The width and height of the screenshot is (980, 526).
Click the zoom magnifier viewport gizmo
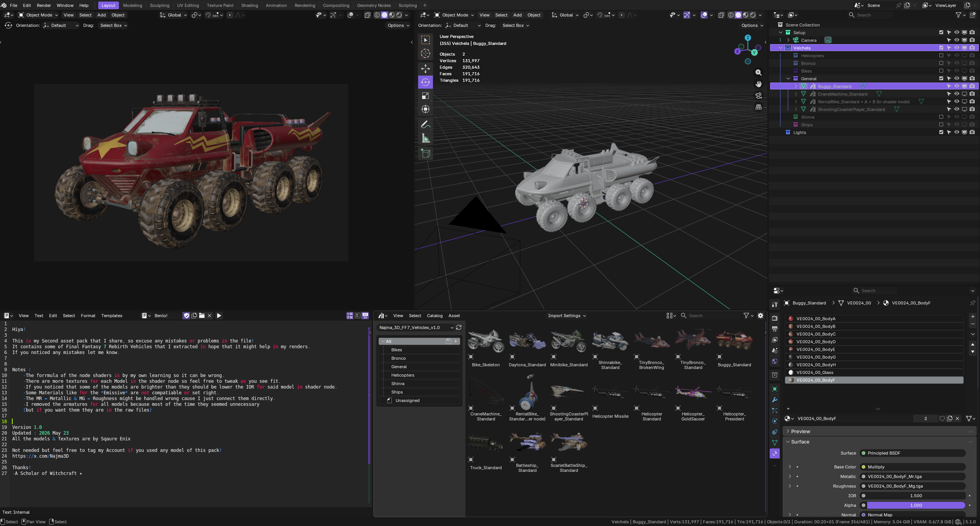point(758,73)
